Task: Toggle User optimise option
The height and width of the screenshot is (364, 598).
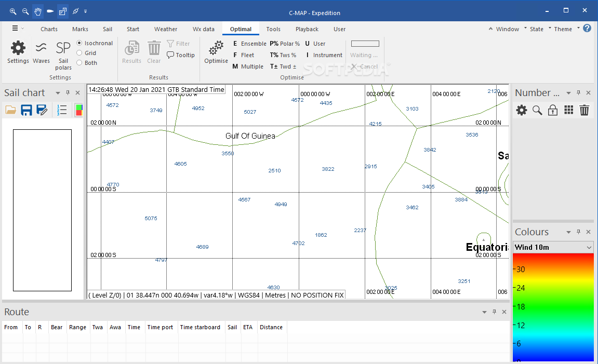Action: click(315, 44)
